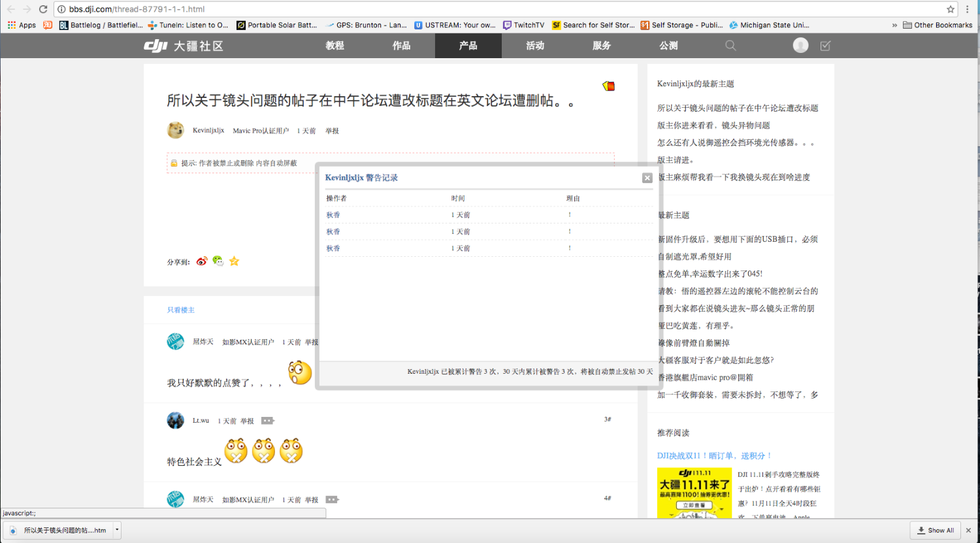Open sidebar topic 亚巴吃黄莲，有理乎。
Viewport: 980px width, 543px height.
(x=696, y=325)
